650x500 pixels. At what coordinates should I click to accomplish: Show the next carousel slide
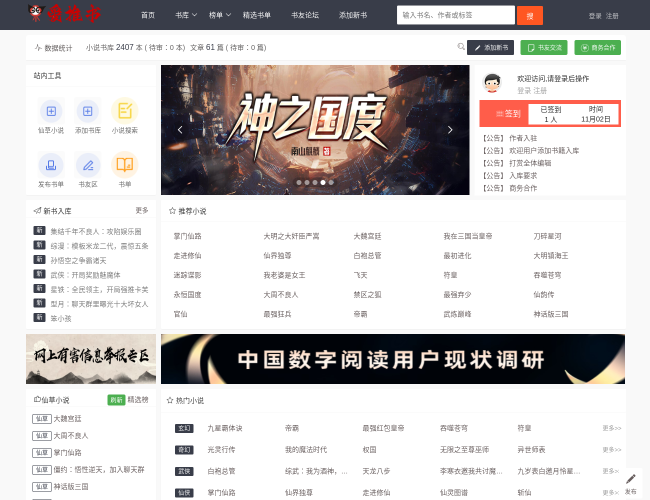(x=450, y=130)
